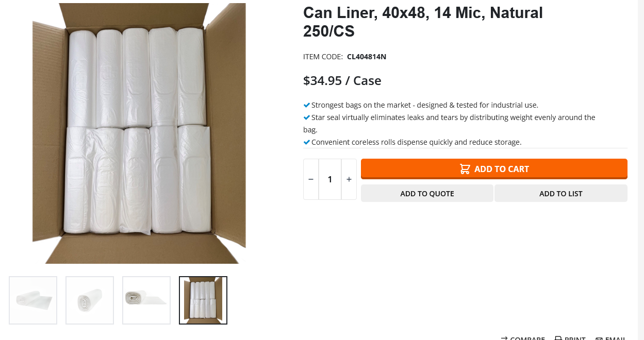Select the first folded liner thumbnail
The width and height of the screenshot is (644, 340).
(x=33, y=300)
